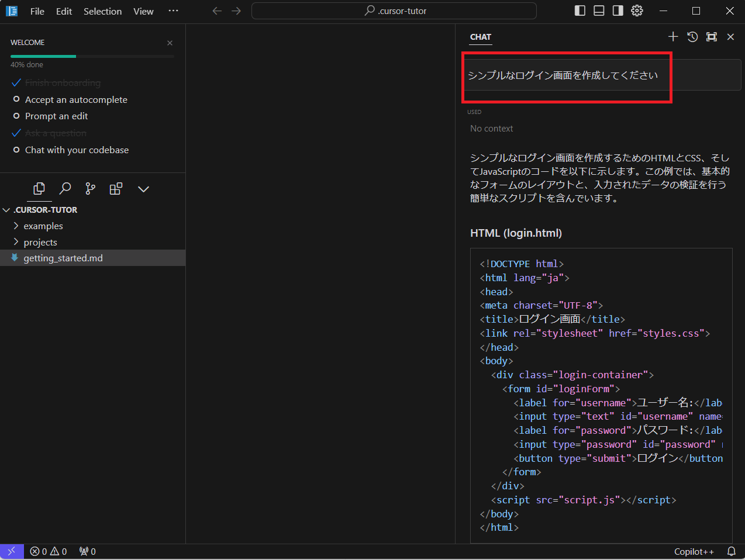Select the Accept an autocomplete step
Viewport: 745px width, 560px height.
pos(76,99)
